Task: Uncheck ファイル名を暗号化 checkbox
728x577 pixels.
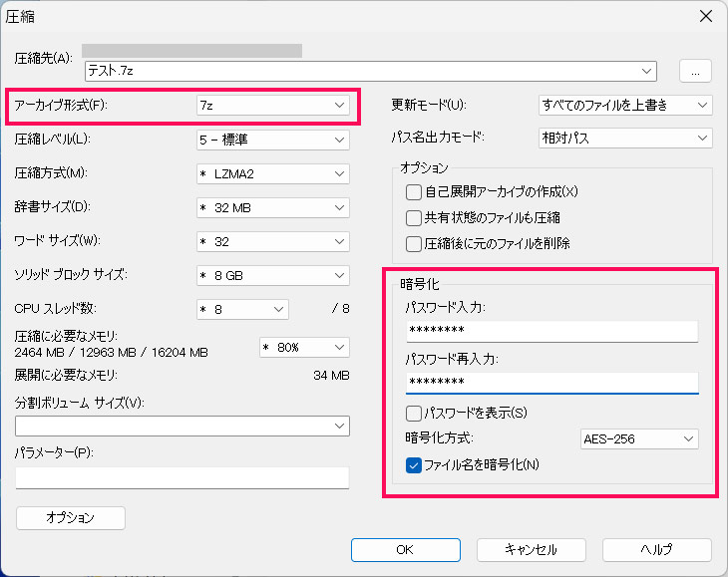Action: [x=414, y=464]
